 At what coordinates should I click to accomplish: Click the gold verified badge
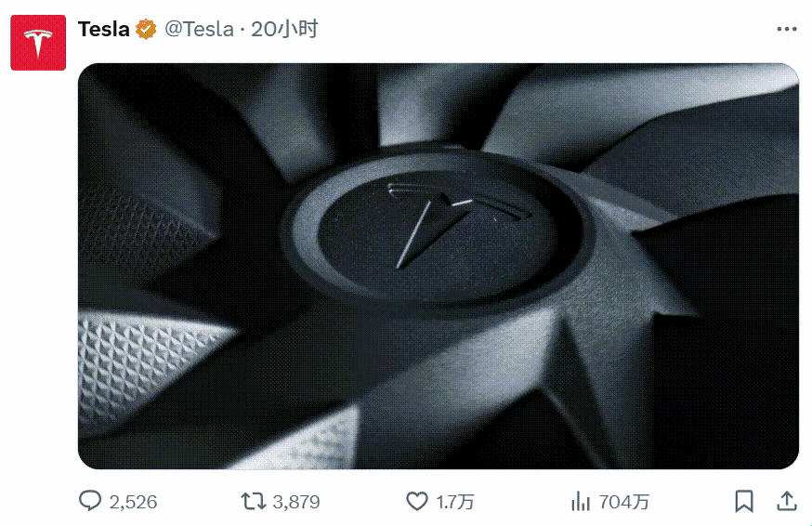[146, 29]
